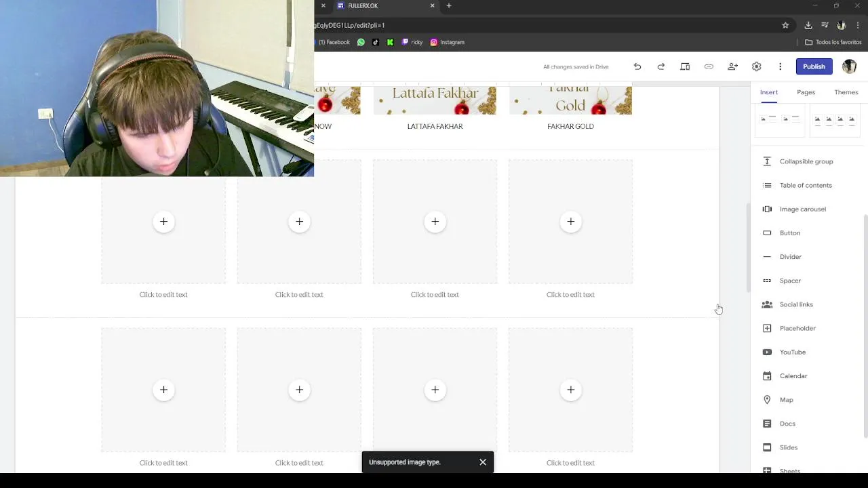868x488 pixels.
Task: Choose the two-column content layout thumbnail
Action: [x=780, y=120]
